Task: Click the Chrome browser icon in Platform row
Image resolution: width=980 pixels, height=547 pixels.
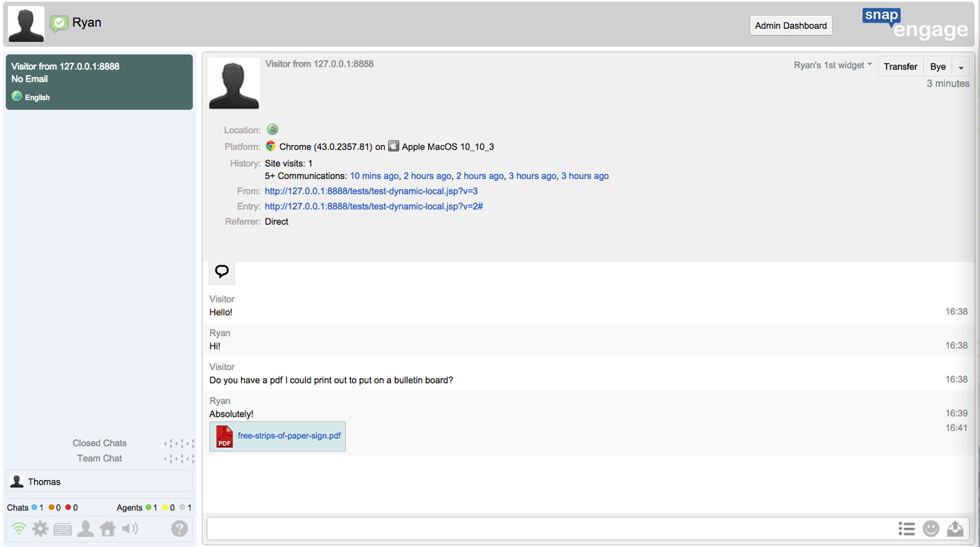Action: tap(270, 146)
